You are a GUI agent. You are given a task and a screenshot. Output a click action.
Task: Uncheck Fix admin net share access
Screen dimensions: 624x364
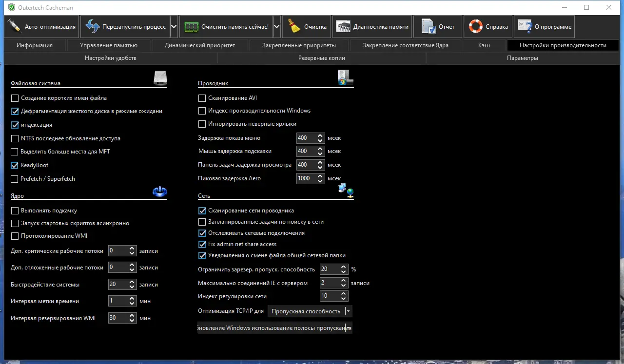pos(202,244)
